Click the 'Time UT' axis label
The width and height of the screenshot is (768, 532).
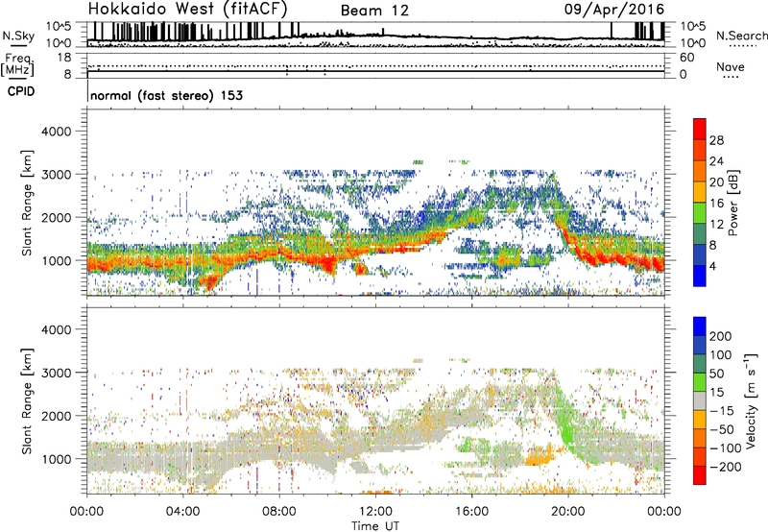(375, 526)
